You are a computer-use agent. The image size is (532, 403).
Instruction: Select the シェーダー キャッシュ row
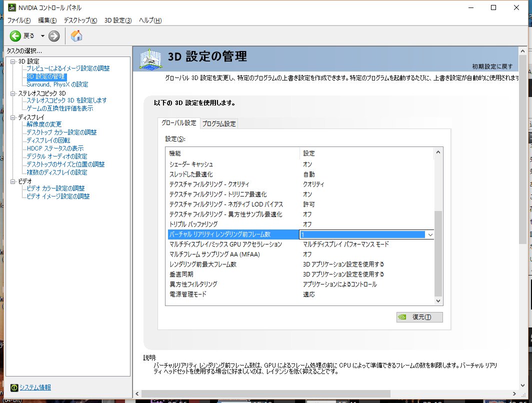tap(300, 164)
